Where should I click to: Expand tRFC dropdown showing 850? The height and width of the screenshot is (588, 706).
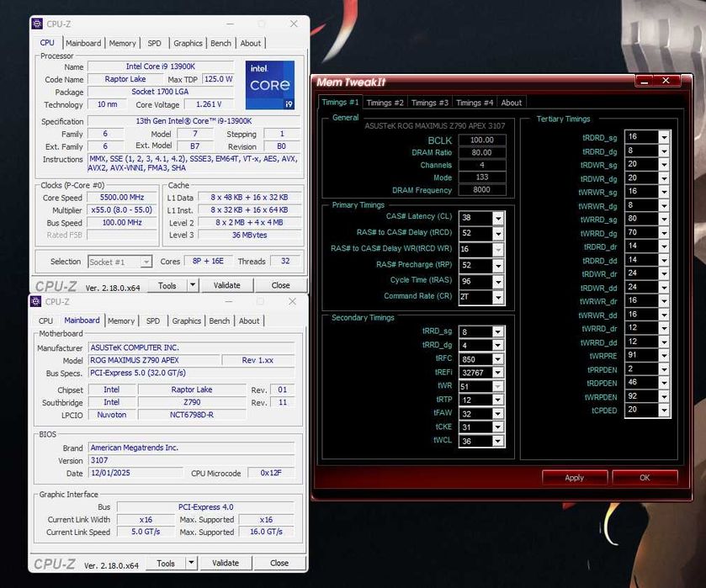point(497,359)
